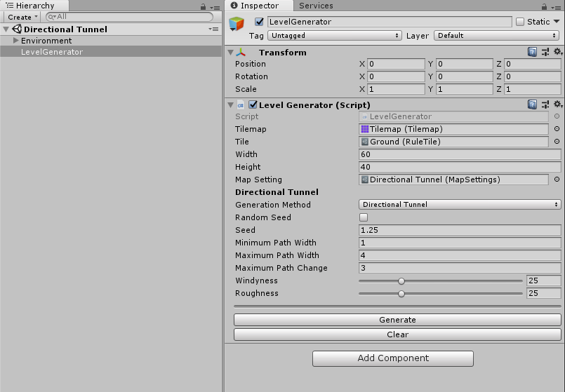Open the Directional Tunnel scene options menu
The height and width of the screenshot is (392, 565).
(x=213, y=29)
